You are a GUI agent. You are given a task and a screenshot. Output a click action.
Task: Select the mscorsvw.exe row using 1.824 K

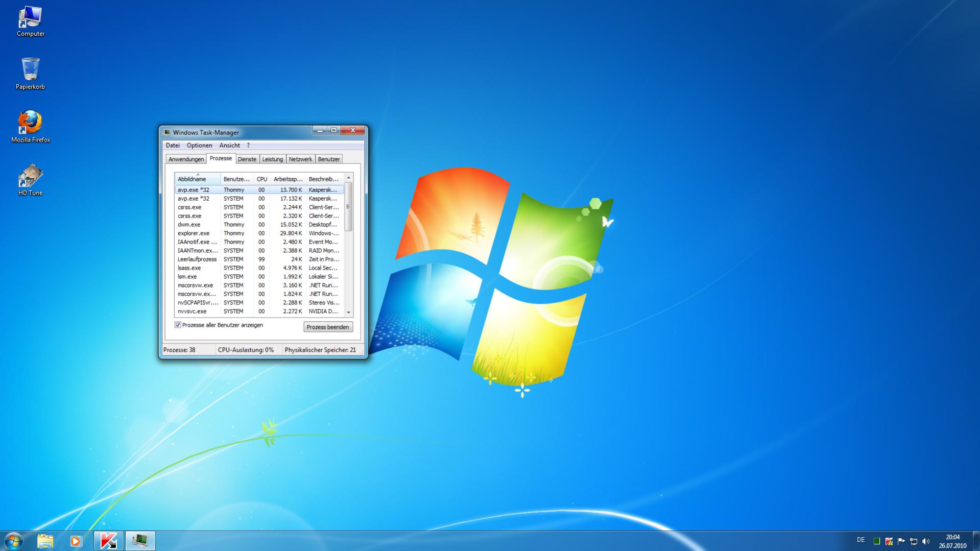click(259, 294)
